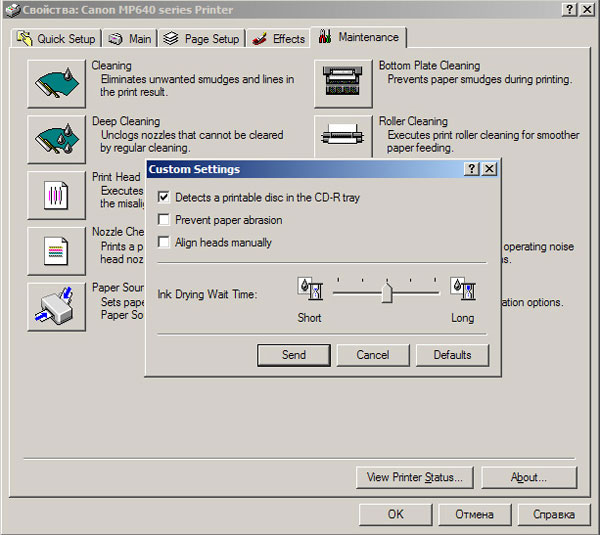Launch the Nozzle Check pattern icon
This screenshot has height=535, width=600.
[56, 251]
